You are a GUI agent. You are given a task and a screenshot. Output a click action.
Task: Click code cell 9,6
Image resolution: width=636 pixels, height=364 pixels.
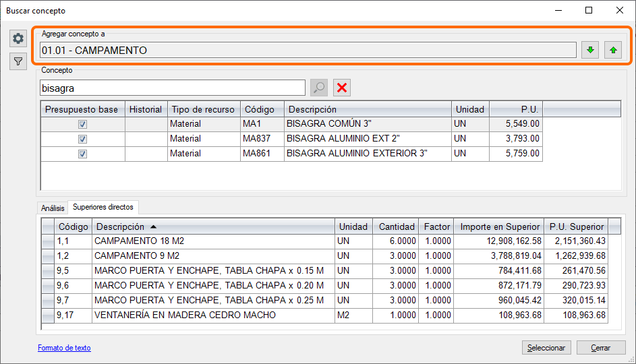click(73, 286)
